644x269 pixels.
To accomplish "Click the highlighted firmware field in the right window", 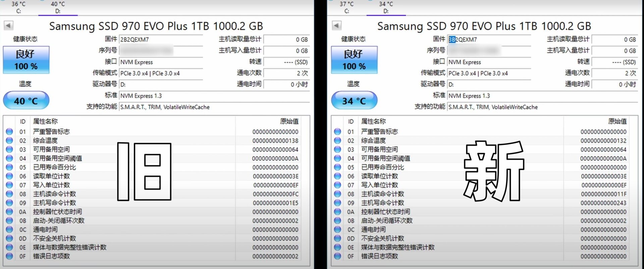I will [489, 40].
